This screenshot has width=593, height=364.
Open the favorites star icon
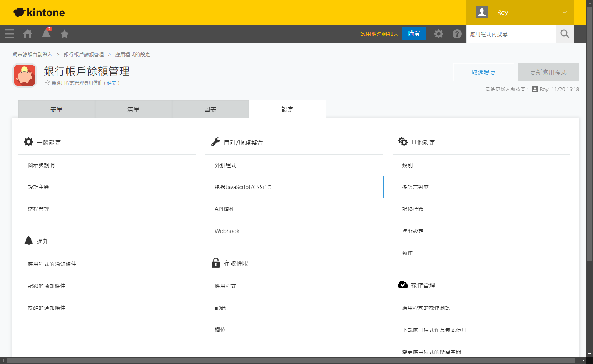[x=65, y=34]
